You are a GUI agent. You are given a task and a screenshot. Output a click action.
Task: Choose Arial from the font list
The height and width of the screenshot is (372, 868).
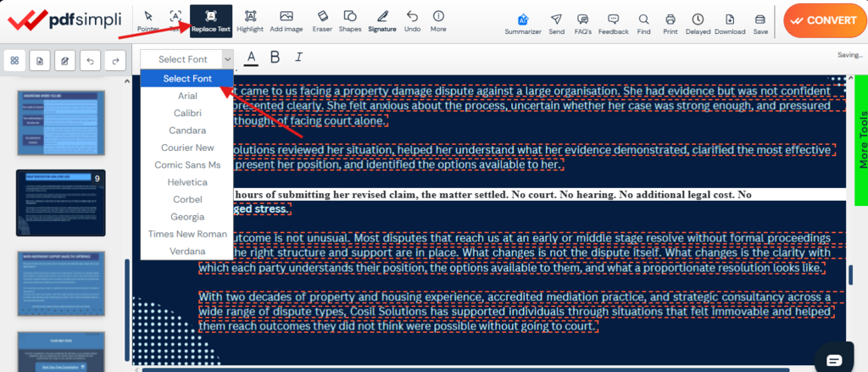(187, 96)
